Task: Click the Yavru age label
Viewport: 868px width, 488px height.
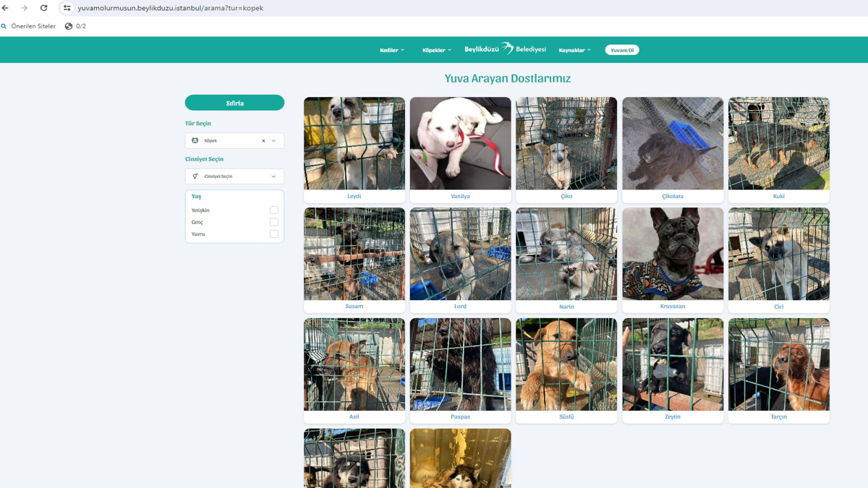Action: [x=198, y=234]
